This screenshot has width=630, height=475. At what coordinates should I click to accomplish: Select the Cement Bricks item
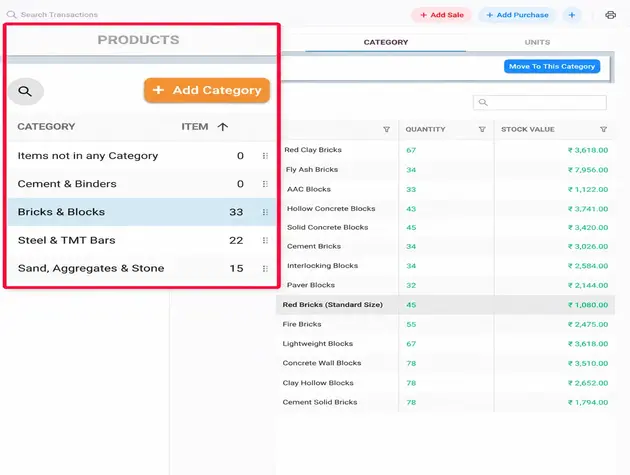(314, 246)
